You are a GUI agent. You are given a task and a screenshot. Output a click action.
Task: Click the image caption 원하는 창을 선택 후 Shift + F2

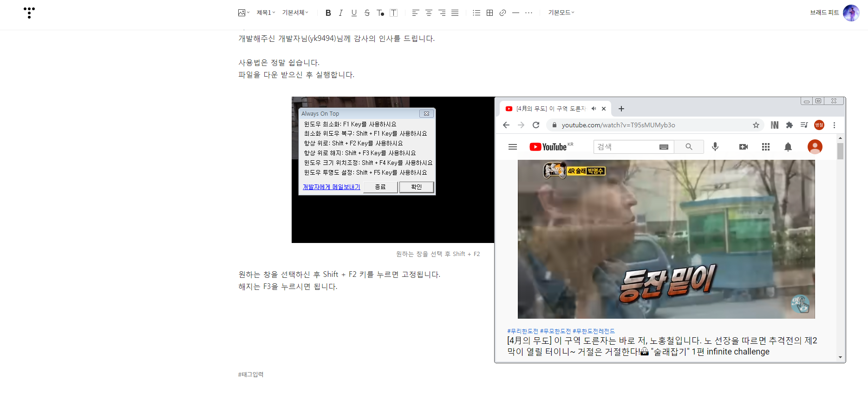click(x=438, y=254)
